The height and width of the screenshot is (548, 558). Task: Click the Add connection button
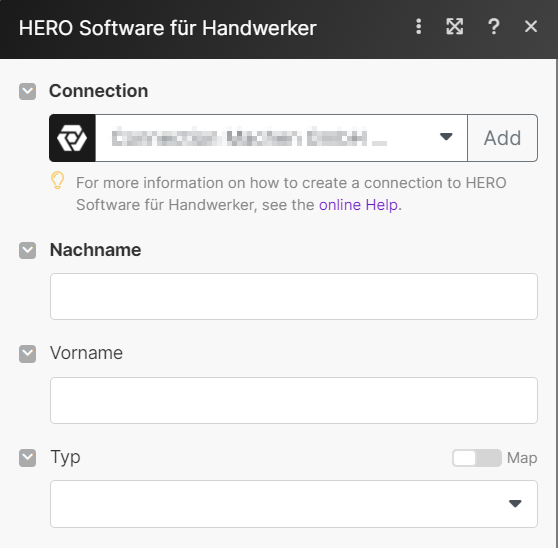click(x=502, y=138)
